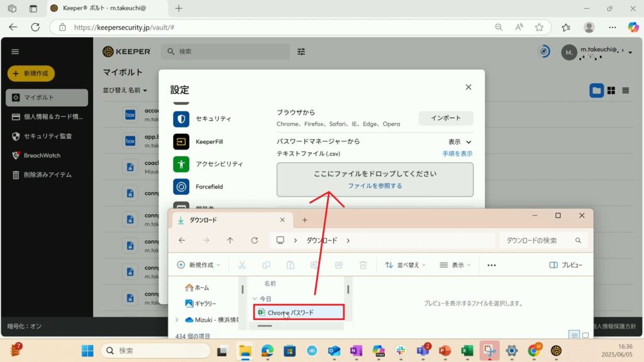Open the browser zoom magnifier icon
The height and width of the screenshot is (362, 644).
499,28
